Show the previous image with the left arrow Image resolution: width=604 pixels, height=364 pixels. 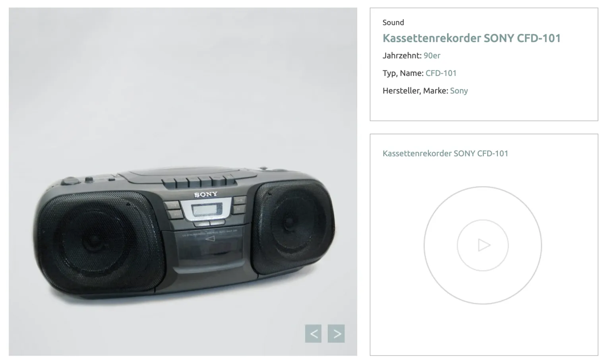[x=313, y=333]
